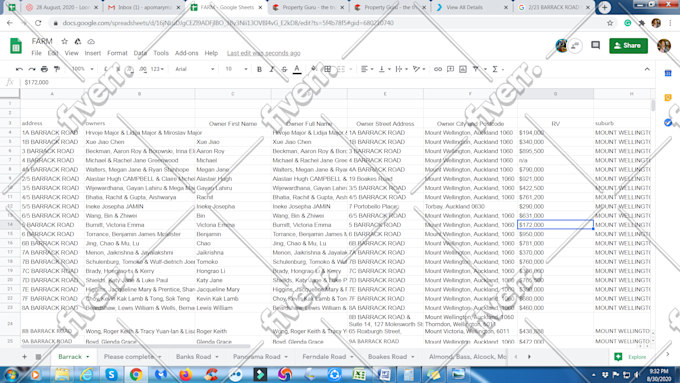Open the cell borders tool
The height and width of the screenshot is (383, 680).
(x=328, y=69)
